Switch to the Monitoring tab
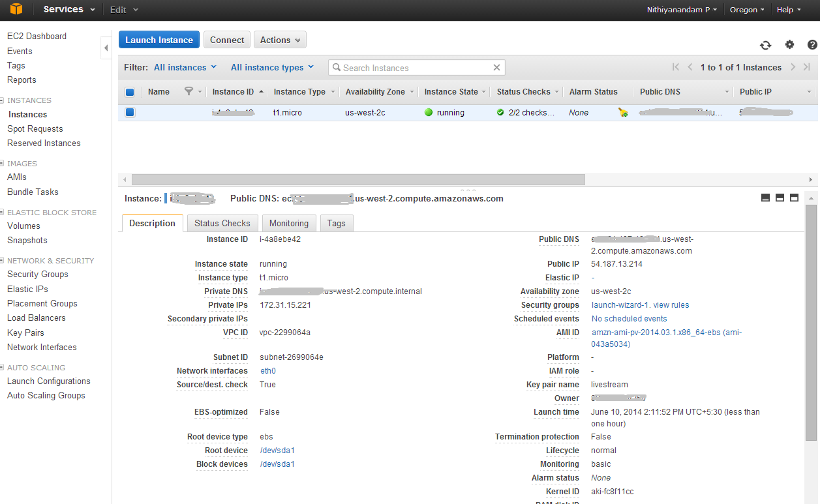Screen dimensions: 820x504 [x=289, y=223]
